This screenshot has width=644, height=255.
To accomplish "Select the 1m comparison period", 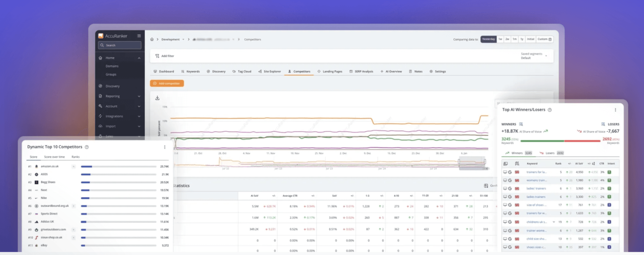I will 514,39.
